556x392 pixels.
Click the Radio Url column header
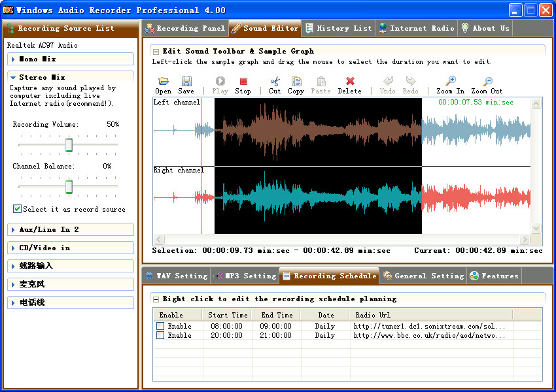tap(432, 315)
